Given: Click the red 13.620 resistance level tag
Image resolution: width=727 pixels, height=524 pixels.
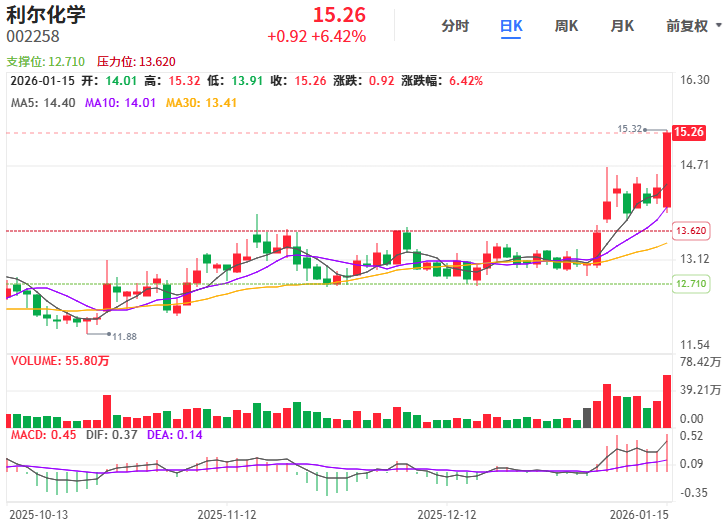Looking at the screenshot, I should (691, 231).
